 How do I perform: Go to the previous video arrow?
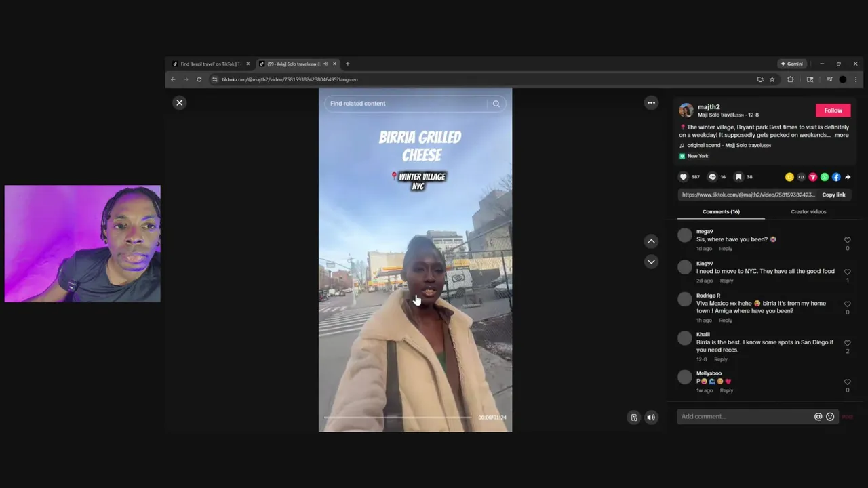click(651, 241)
